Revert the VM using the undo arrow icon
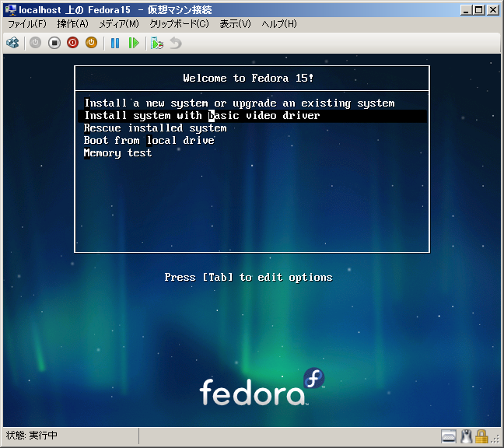This screenshot has width=504, height=448. click(x=176, y=43)
